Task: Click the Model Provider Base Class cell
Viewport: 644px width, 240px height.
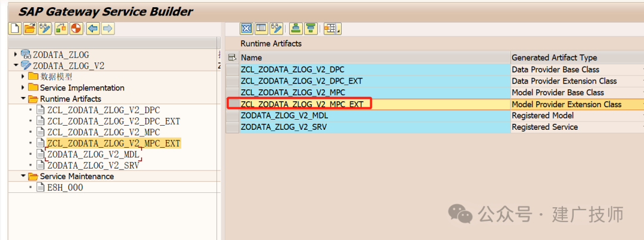Action: click(577, 92)
